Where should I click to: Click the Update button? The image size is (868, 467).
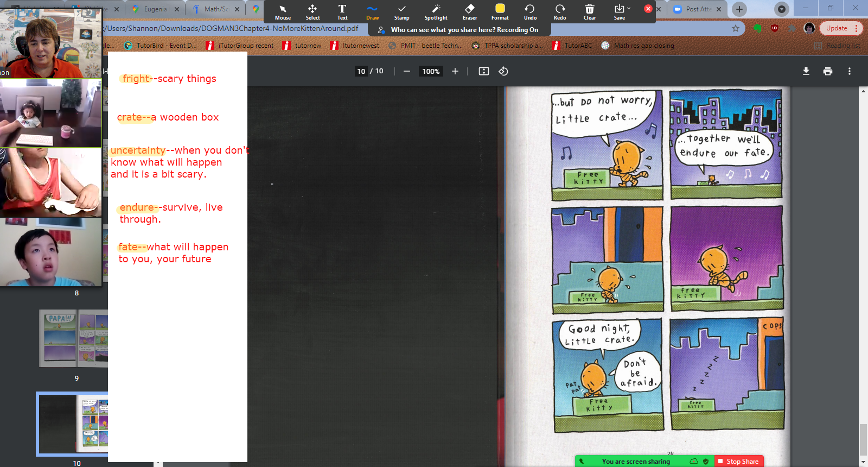pos(837,28)
